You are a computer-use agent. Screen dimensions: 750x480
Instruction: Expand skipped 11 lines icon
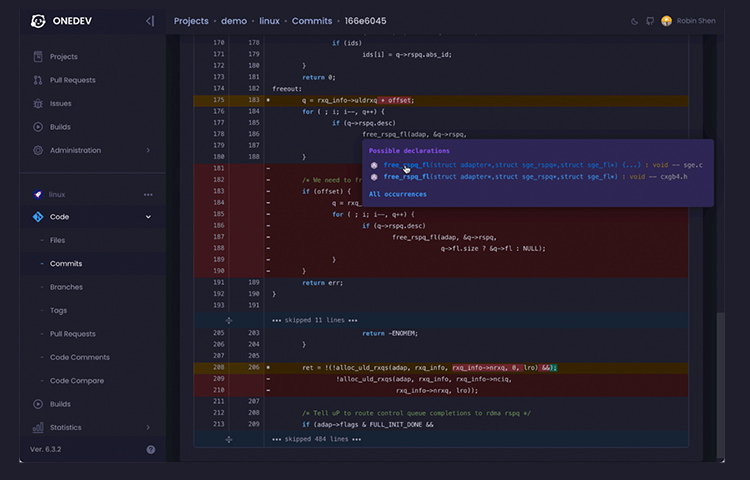(x=229, y=320)
